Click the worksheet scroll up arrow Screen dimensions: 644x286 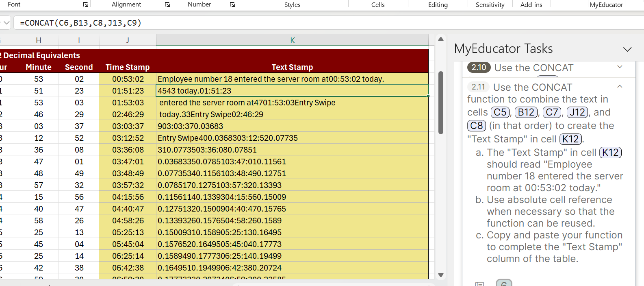tap(441, 39)
